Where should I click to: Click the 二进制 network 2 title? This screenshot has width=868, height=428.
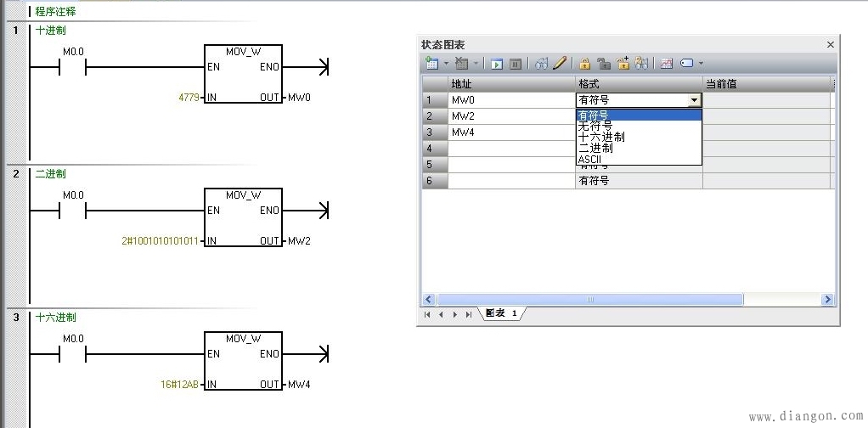point(50,174)
